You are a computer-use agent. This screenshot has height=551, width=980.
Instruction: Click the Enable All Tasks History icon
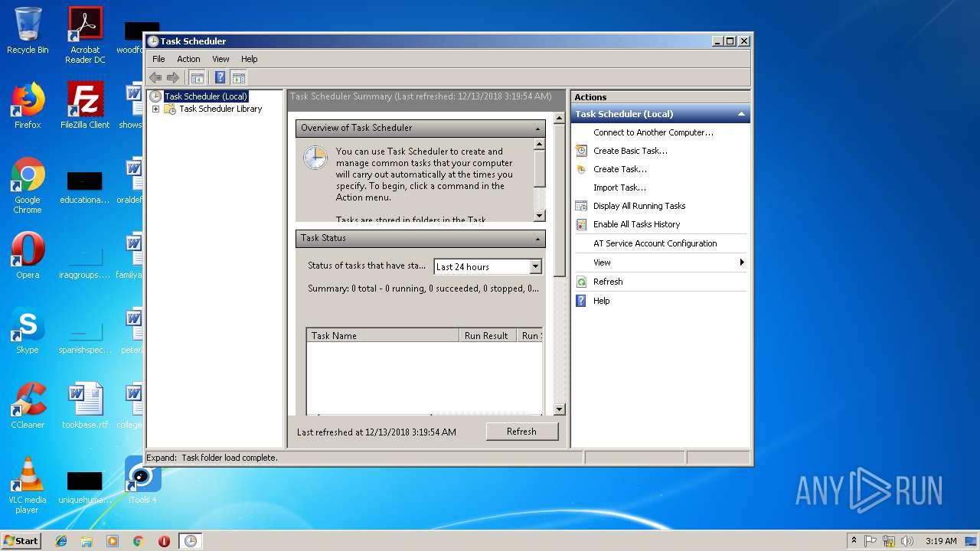pos(582,224)
